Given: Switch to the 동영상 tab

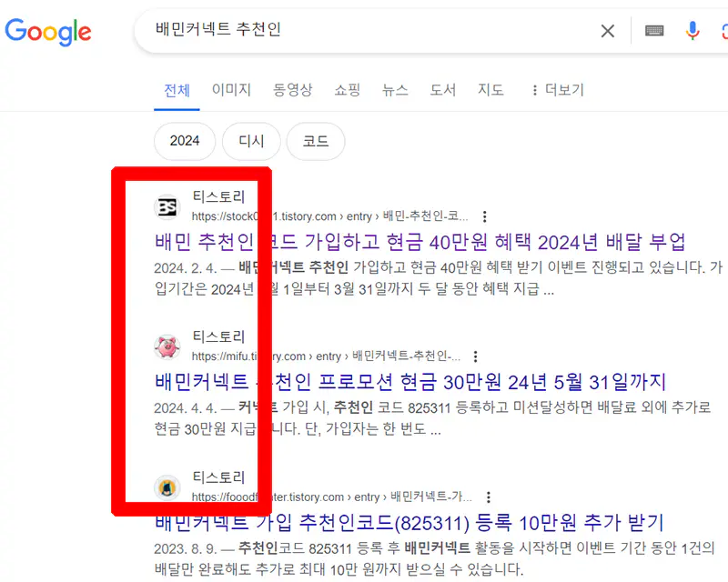Looking at the screenshot, I should (x=292, y=89).
